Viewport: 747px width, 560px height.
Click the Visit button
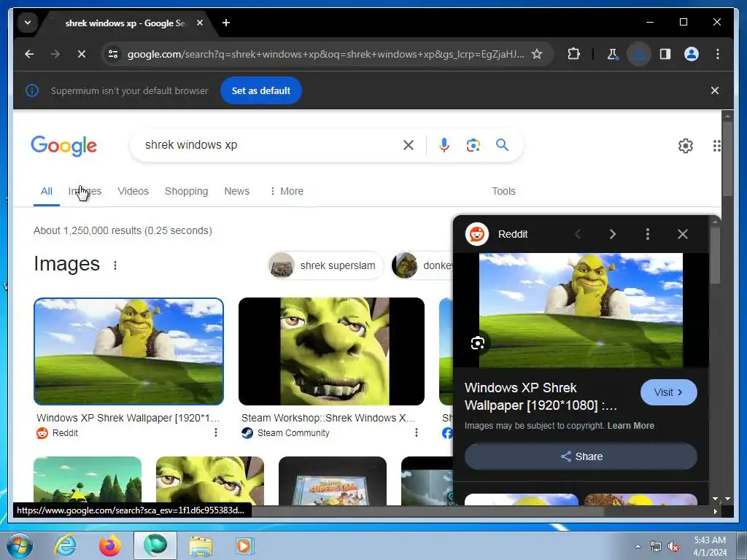click(668, 392)
